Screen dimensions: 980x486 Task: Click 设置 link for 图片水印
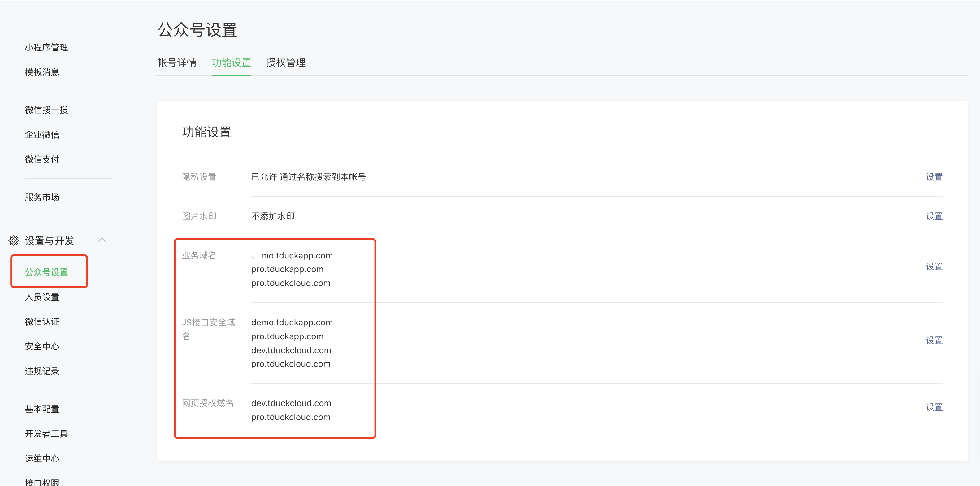tap(934, 216)
